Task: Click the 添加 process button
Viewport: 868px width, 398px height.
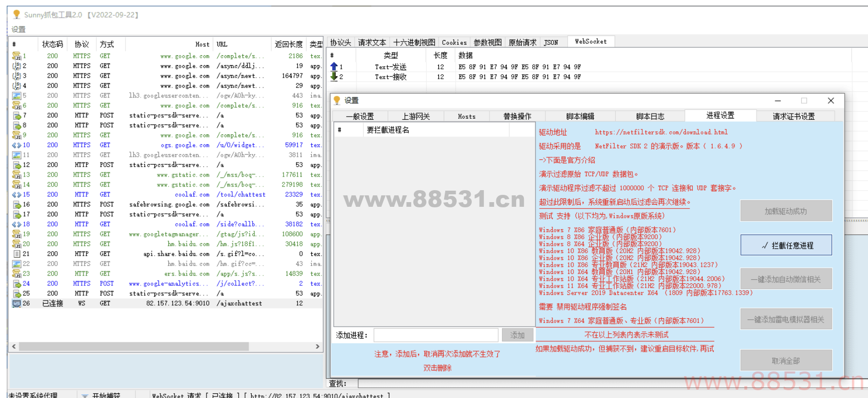Action: click(x=517, y=335)
